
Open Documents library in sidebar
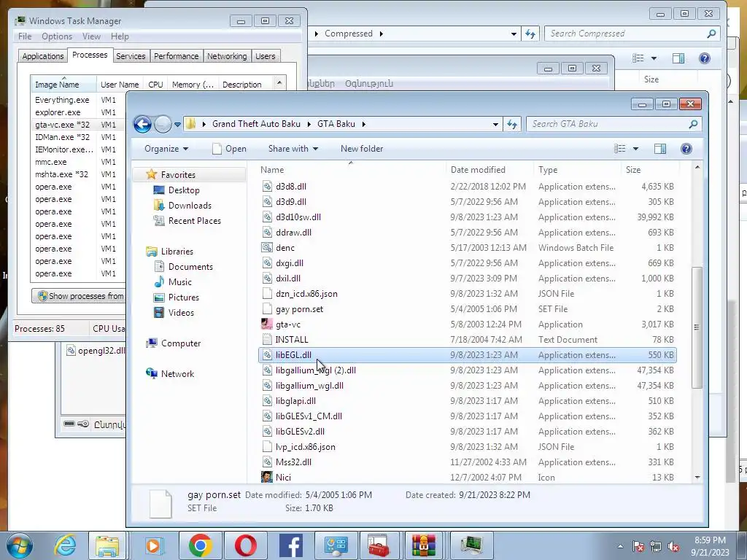click(190, 267)
